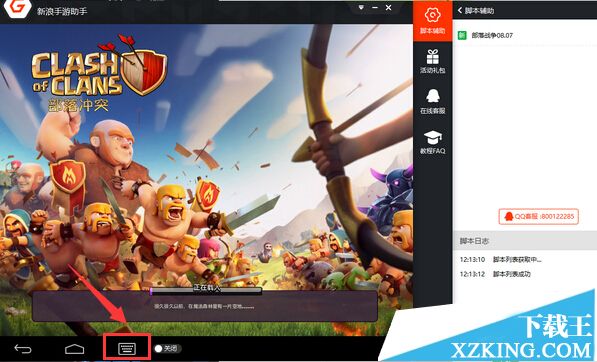The width and height of the screenshot is (597, 362).
Task: Close the 新浪手游助手 window
Action: 388,7
